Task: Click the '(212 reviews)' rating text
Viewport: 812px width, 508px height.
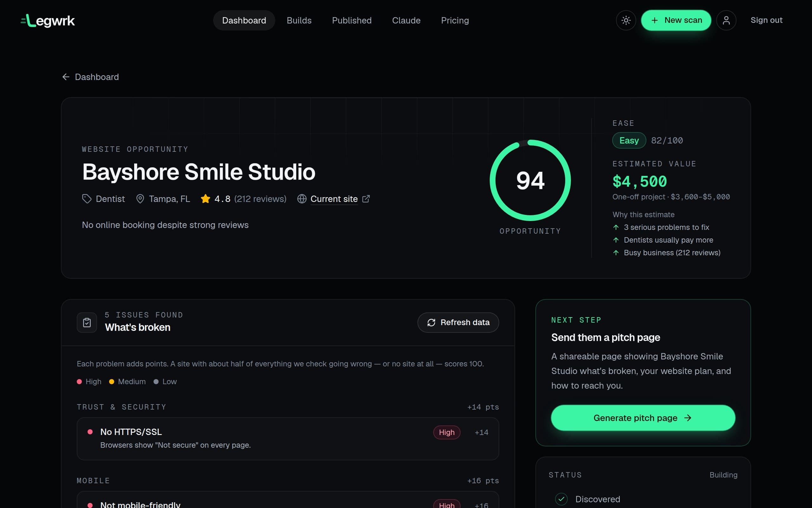Action: pos(260,199)
